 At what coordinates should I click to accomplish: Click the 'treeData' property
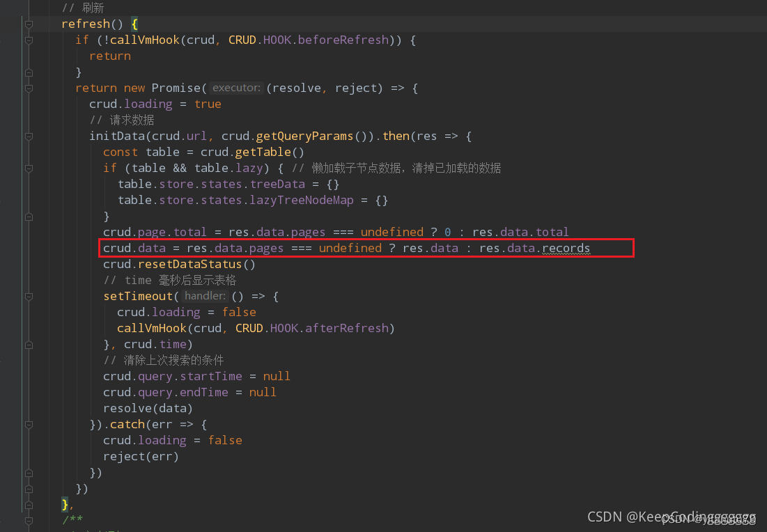tap(277, 185)
